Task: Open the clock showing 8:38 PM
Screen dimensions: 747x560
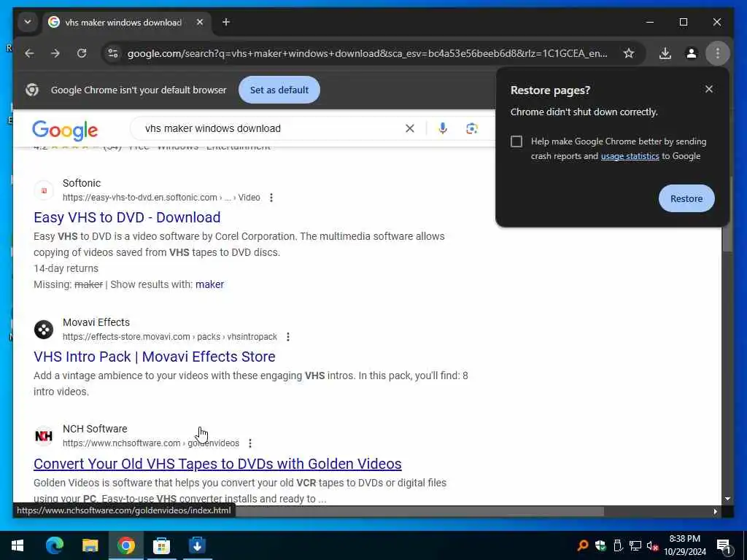Action: click(x=684, y=545)
